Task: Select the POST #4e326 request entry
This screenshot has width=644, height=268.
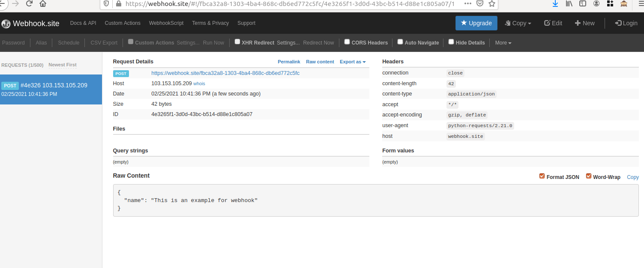Action: pyautogui.click(x=51, y=89)
